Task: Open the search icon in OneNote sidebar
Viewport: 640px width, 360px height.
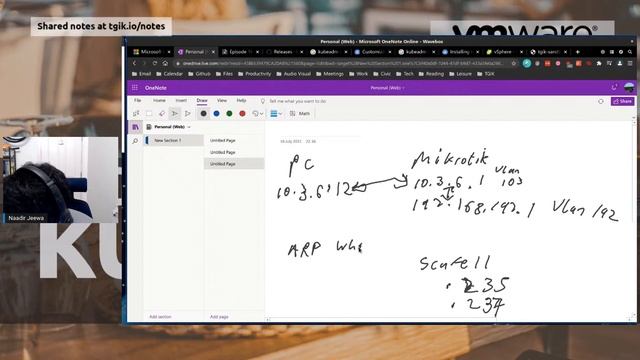Action: [135, 141]
